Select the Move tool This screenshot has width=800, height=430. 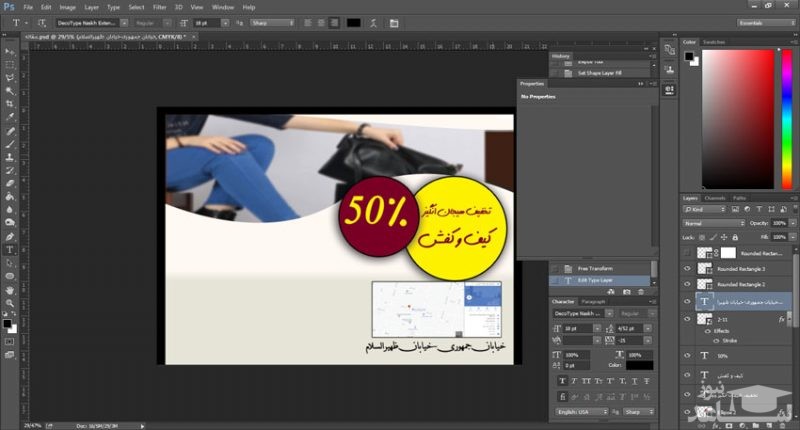pos(10,50)
